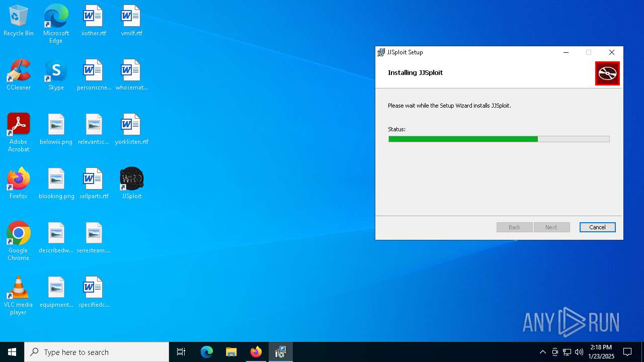Click the JJSploit logo in setup header
This screenshot has height=362, width=644.
click(607, 73)
